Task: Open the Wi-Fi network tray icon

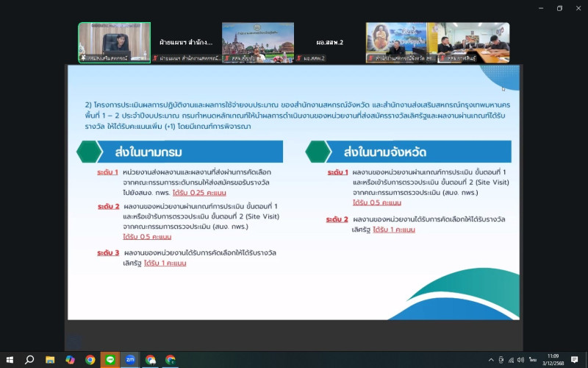Action: 512,360
